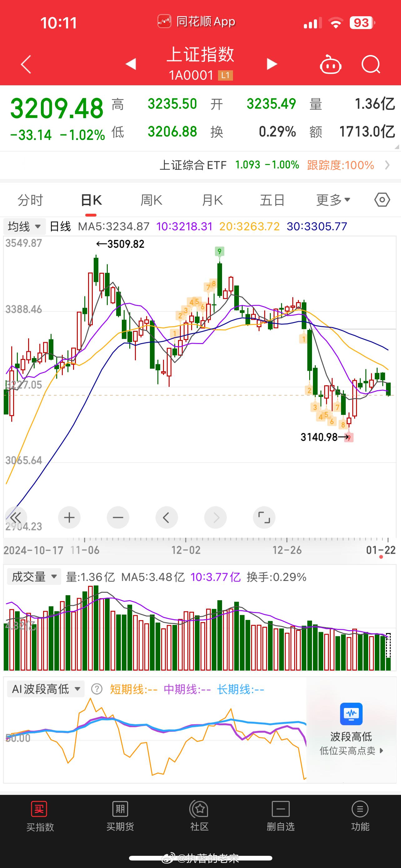Screen dimensions: 401x868
Task: Open search with magnifier icon
Action: click(x=371, y=64)
